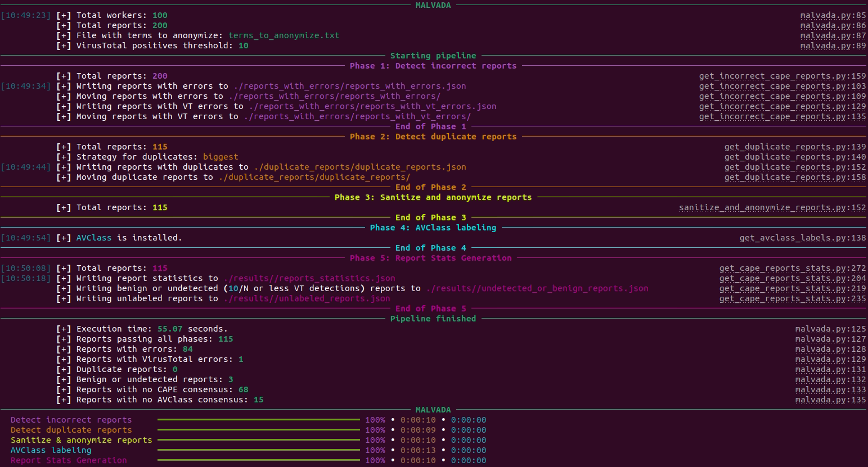The image size is (868, 467).
Task: Open the get_incorrect_cape_reports.py:159 link
Action: tap(782, 76)
